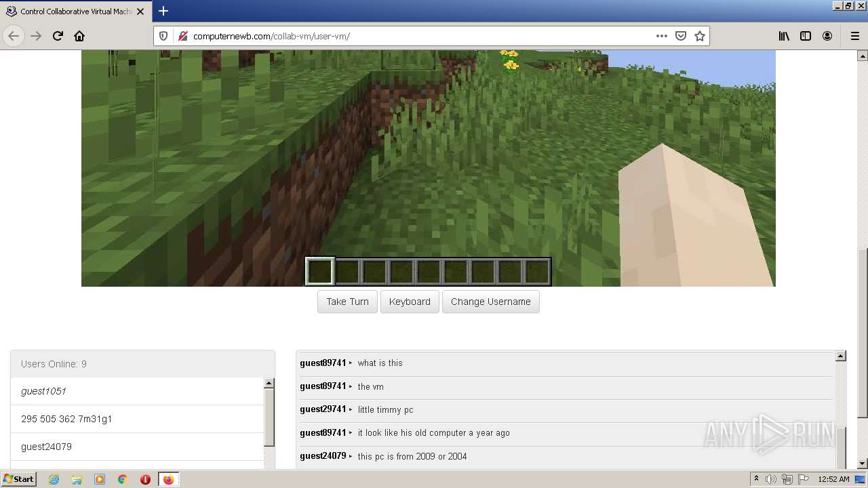The width and height of the screenshot is (868, 488).
Task: Click the insecure connection padlock icon
Action: point(182,36)
